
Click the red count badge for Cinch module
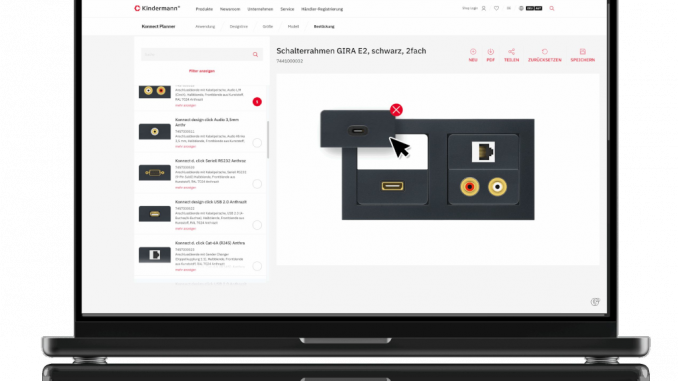click(x=257, y=102)
